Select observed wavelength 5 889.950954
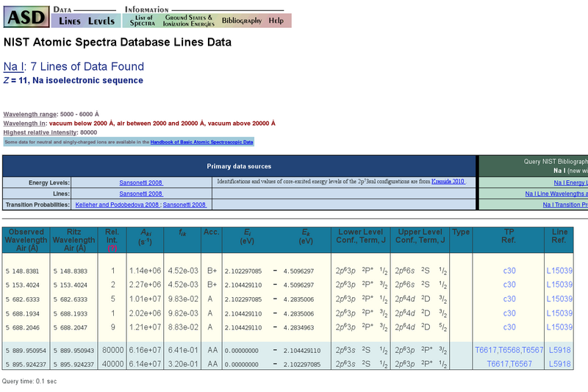 26,351
